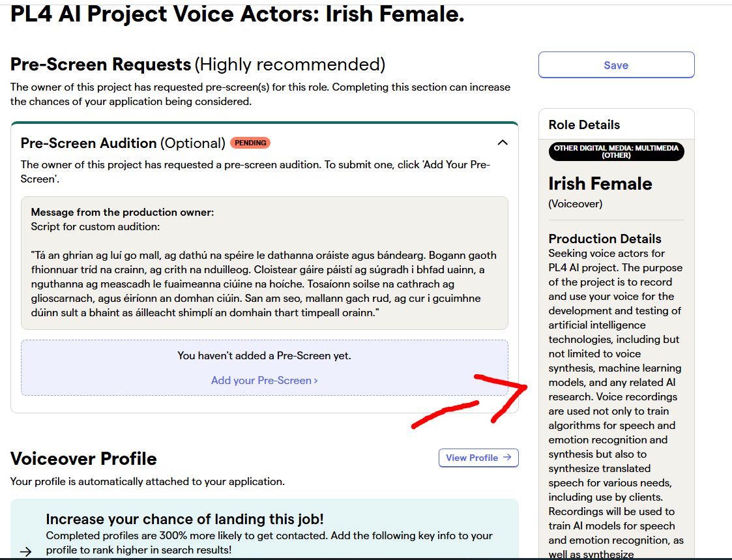The width and height of the screenshot is (732, 560).
Task: Click the Completed profiles are 300% sentence
Action: click(x=269, y=542)
